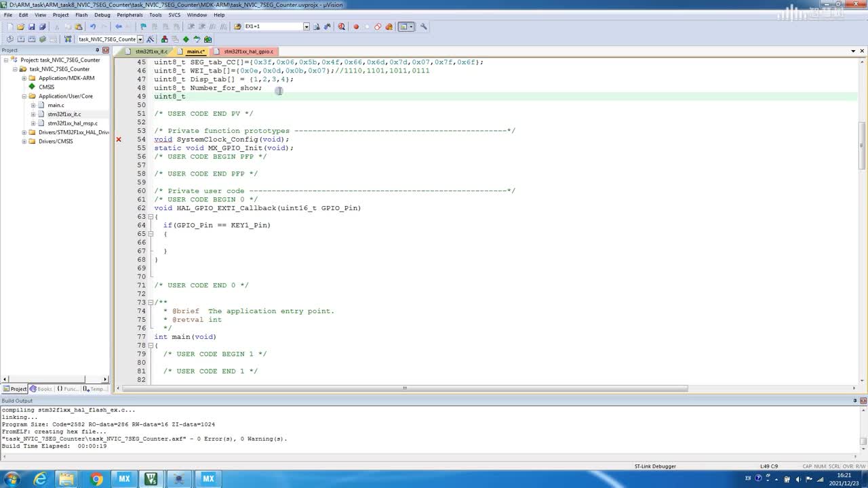Switch to the Books panel tab
The image size is (868, 488).
[x=41, y=389]
